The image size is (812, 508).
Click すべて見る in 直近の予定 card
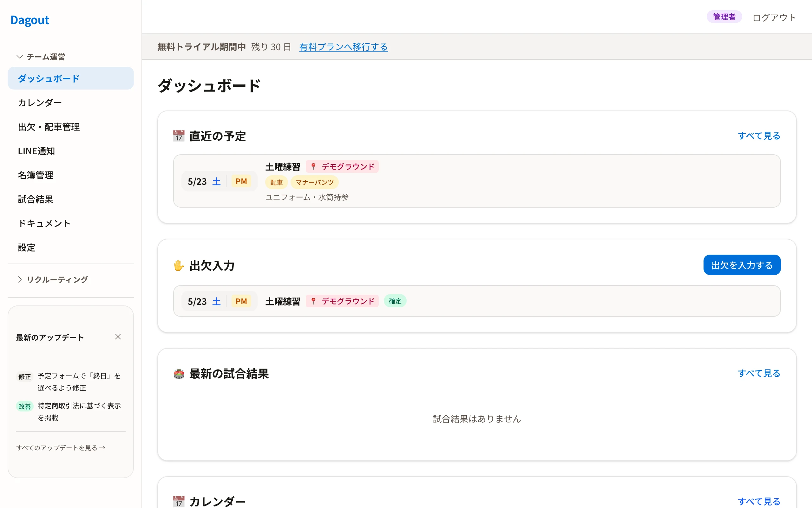click(x=759, y=136)
